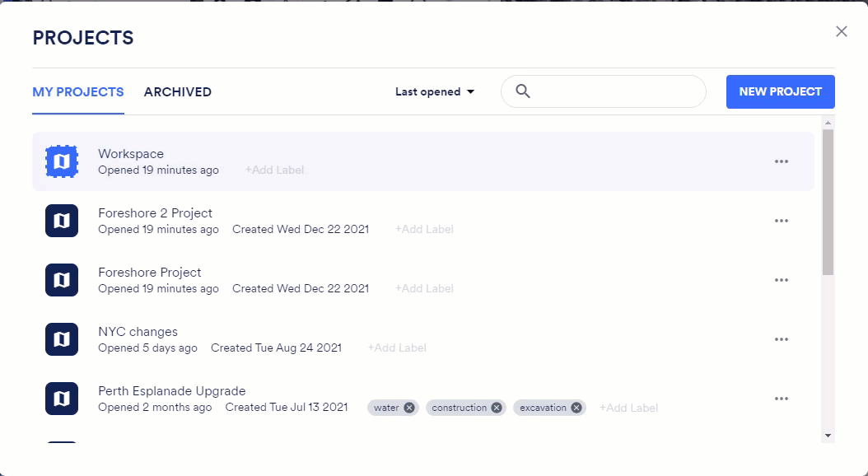This screenshot has width=868, height=476.
Task: Open the options menu for Workspace
Action: tap(781, 161)
